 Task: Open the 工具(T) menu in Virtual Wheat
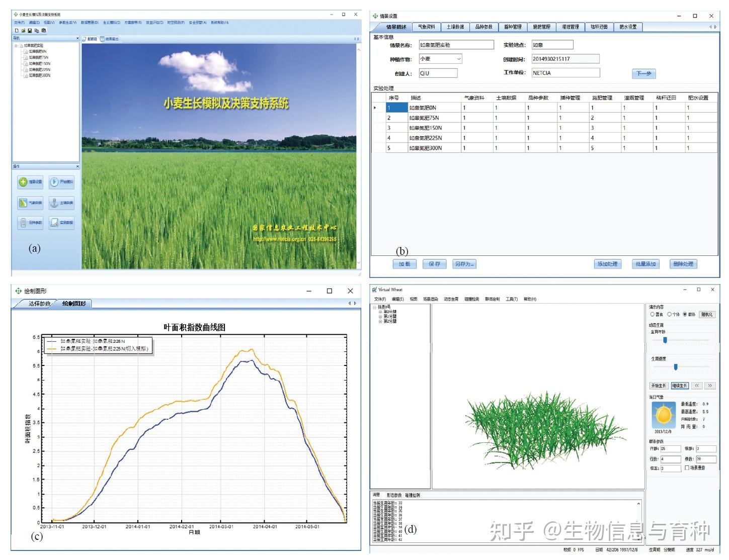[512, 299]
